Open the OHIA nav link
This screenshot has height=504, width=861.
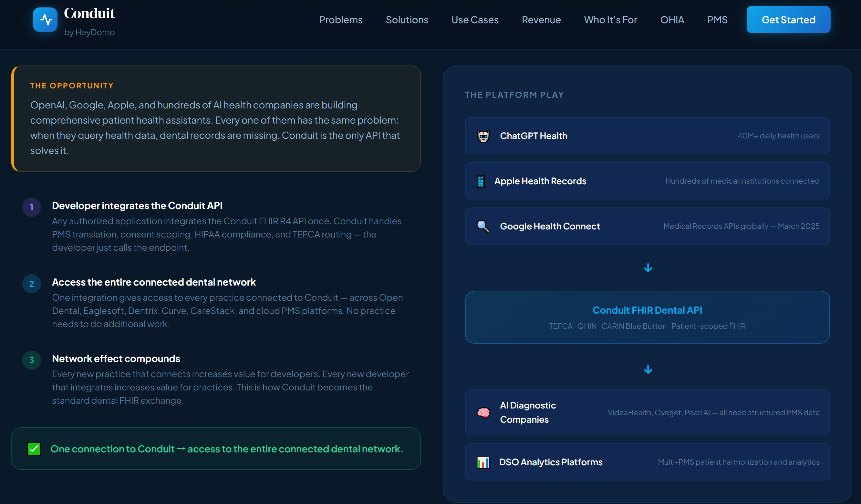click(x=672, y=20)
